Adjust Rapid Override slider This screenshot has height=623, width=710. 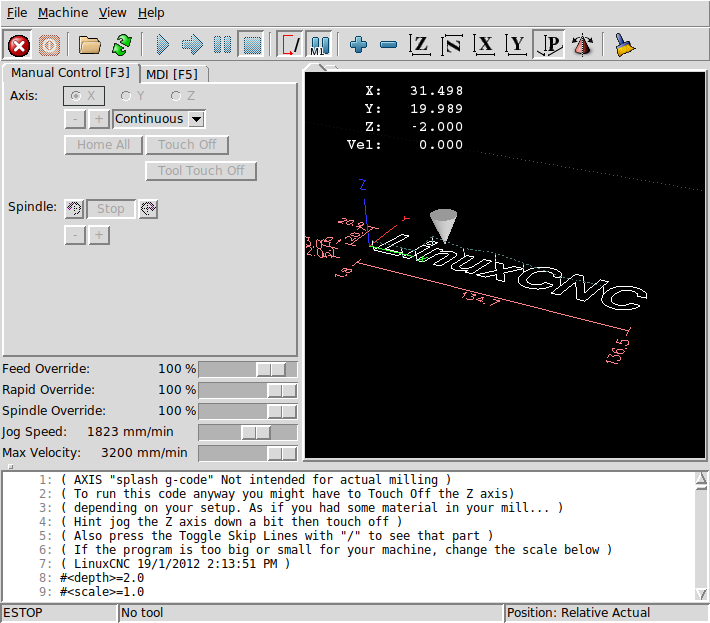click(x=248, y=390)
